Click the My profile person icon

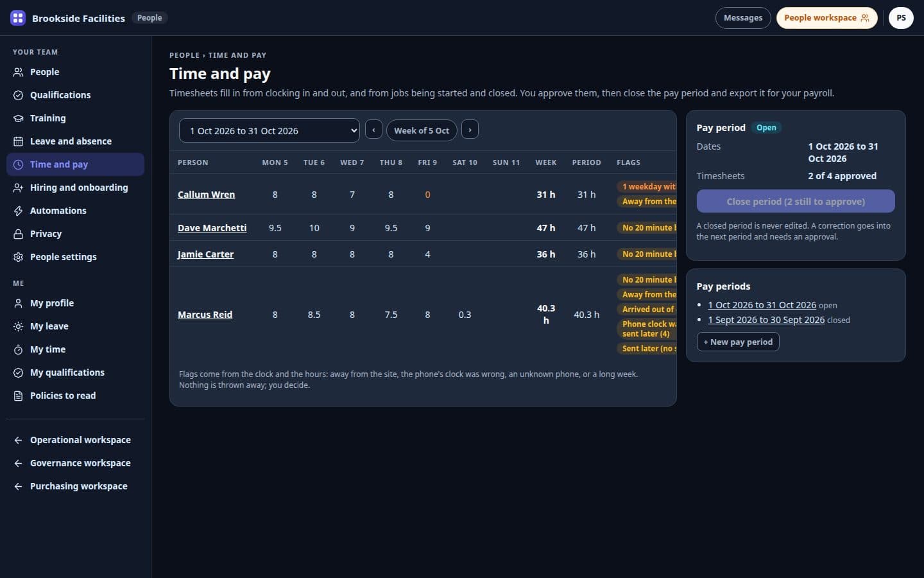(18, 303)
